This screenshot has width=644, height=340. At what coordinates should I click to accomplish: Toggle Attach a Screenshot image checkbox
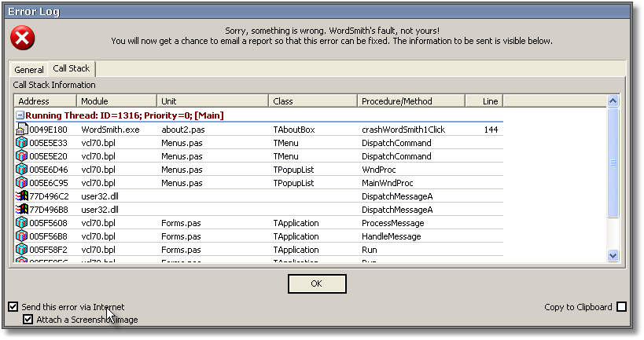coord(28,320)
